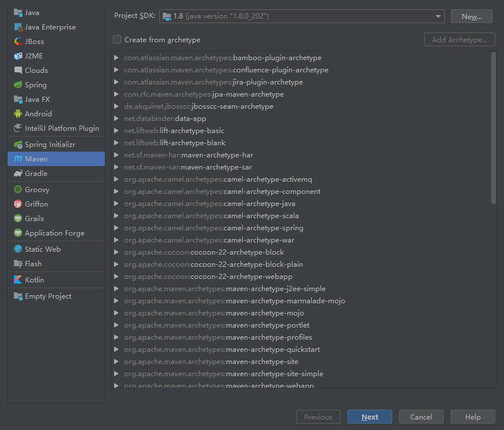Select maven-archetype-profiles row
This screenshot has height=430, width=504.
tap(218, 337)
